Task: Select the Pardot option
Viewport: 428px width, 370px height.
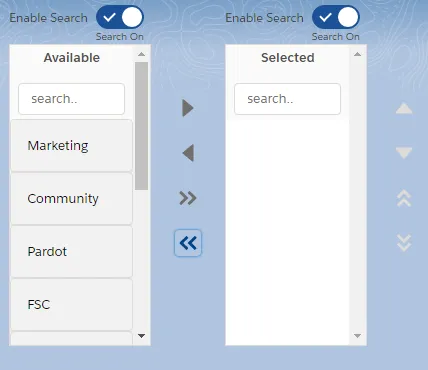Action: [x=72, y=252]
